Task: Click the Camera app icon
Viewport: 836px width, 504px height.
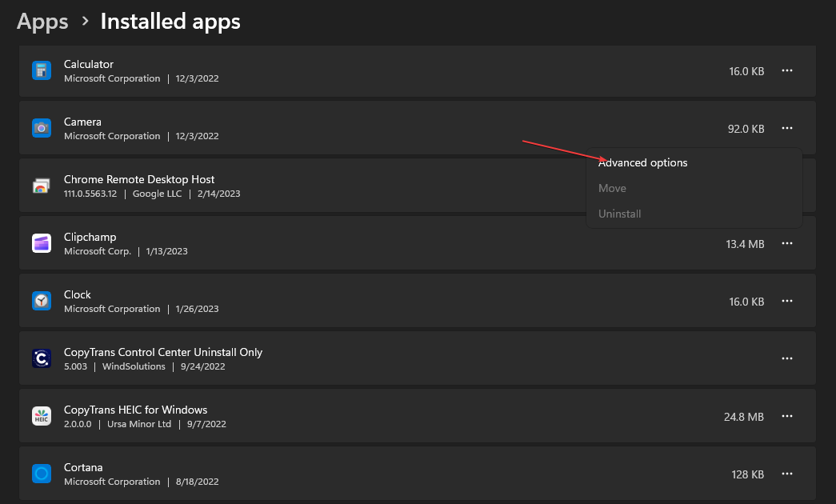Action: (42, 128)
